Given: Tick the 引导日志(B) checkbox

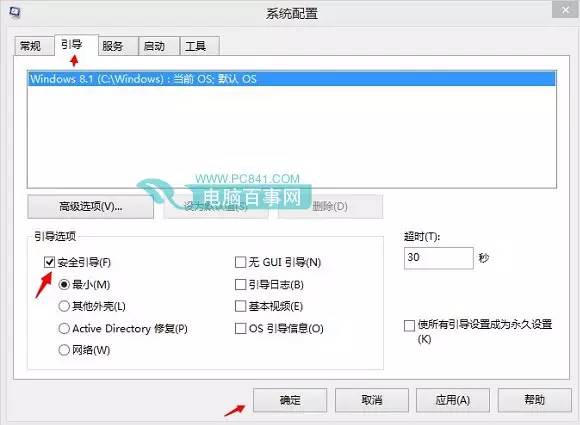Looking at the screenshot, I should point(240,284).
